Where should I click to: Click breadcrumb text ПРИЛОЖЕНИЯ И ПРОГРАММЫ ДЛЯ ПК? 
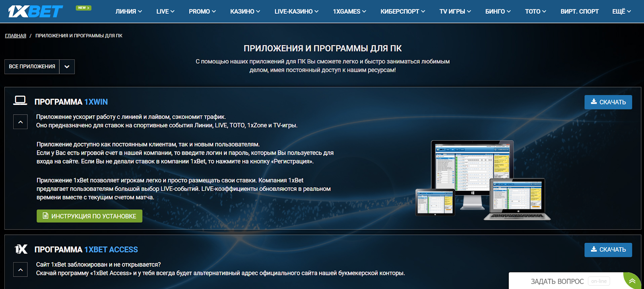[x=79, y=36]
